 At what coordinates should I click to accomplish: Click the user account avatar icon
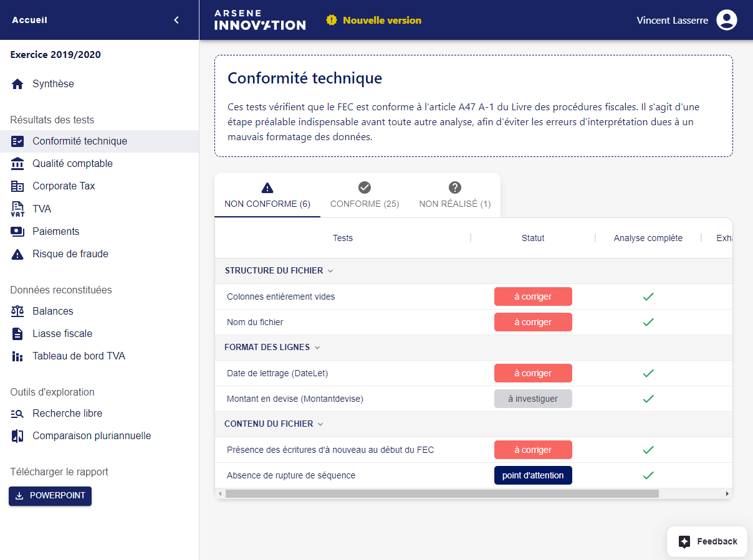726,20
